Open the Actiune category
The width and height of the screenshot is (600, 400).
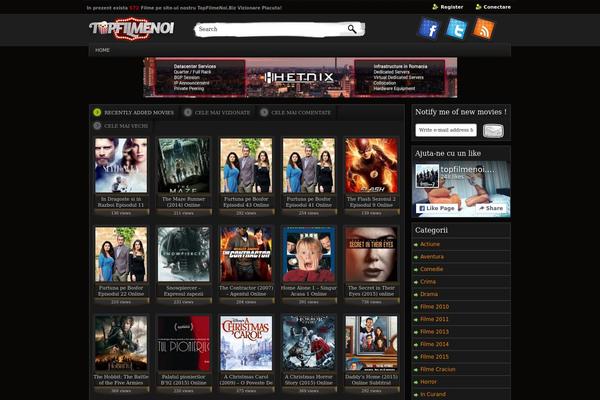coord(430,244)
